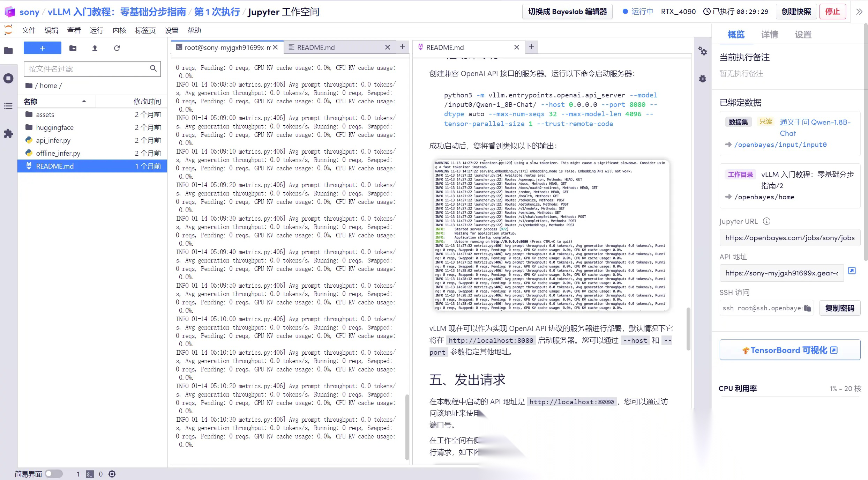
Task: Click the new folder icon
Action: [x=73, y=48]
